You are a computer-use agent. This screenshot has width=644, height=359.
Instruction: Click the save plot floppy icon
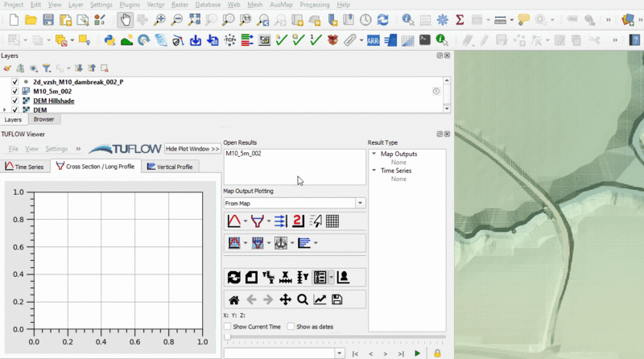point(336,299)
